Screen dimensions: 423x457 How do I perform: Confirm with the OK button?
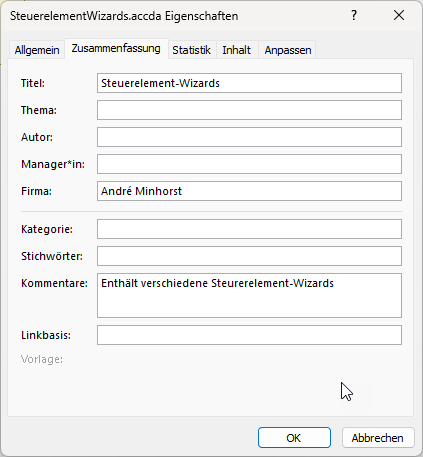pos(294,438)
